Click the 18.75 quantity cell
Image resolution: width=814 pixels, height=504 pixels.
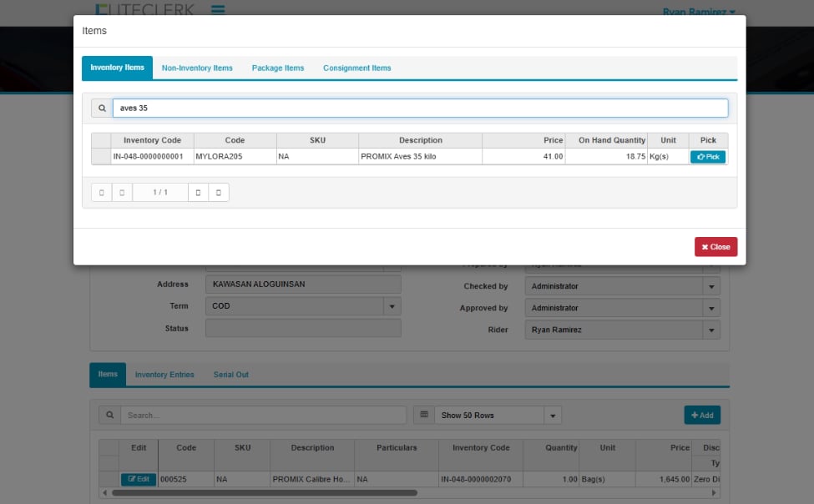606,157
